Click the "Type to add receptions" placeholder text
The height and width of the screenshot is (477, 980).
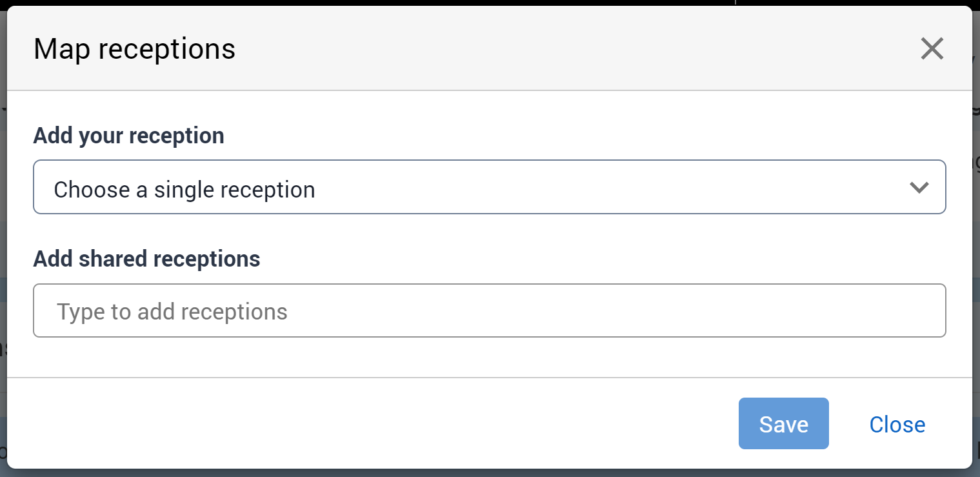pos(172,312)
